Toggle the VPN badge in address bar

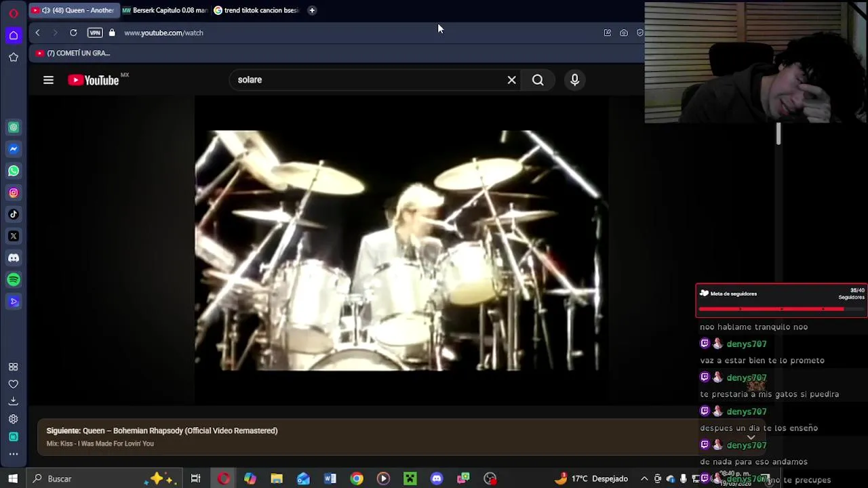tap(95, 33)
